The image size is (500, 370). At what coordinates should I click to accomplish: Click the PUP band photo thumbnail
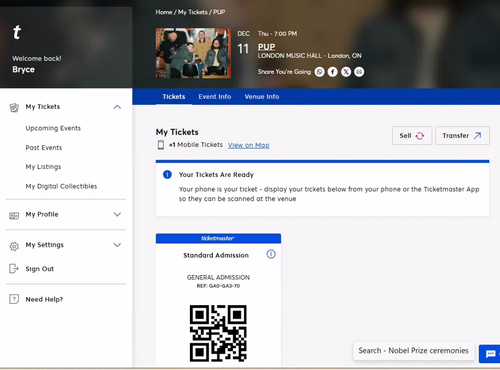[193, 53]
